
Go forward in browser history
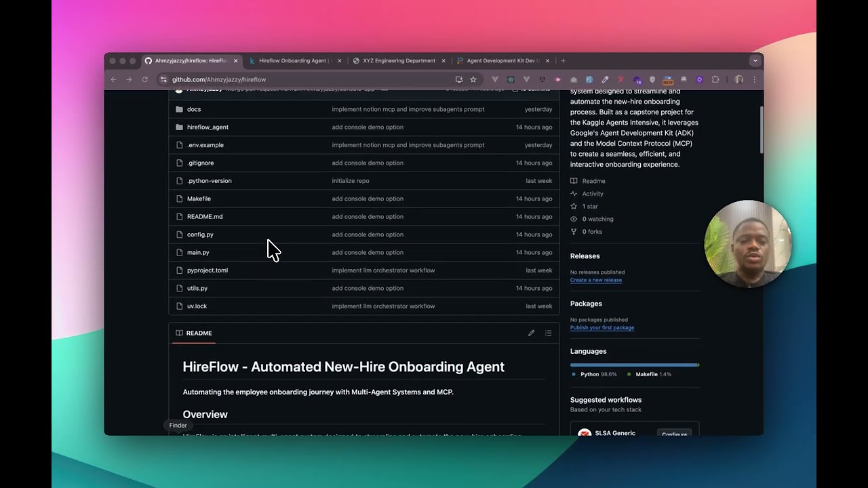point(129,79)
